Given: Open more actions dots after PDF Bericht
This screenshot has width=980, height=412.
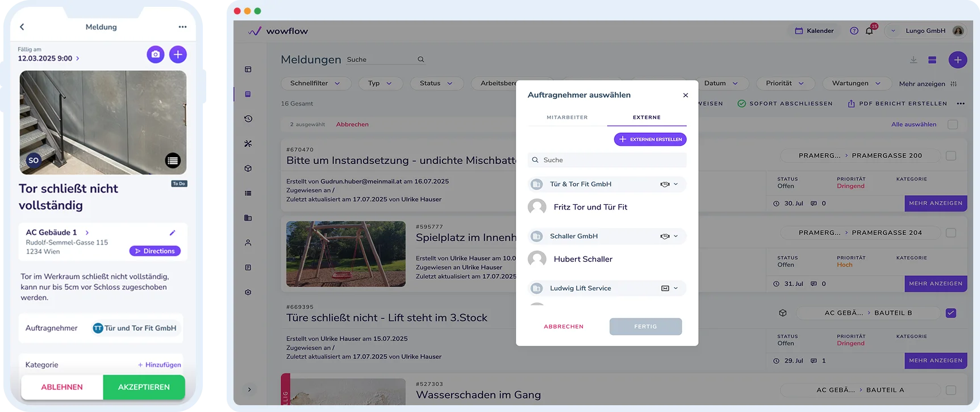Looking at the screenshot, I should (961, 104).
